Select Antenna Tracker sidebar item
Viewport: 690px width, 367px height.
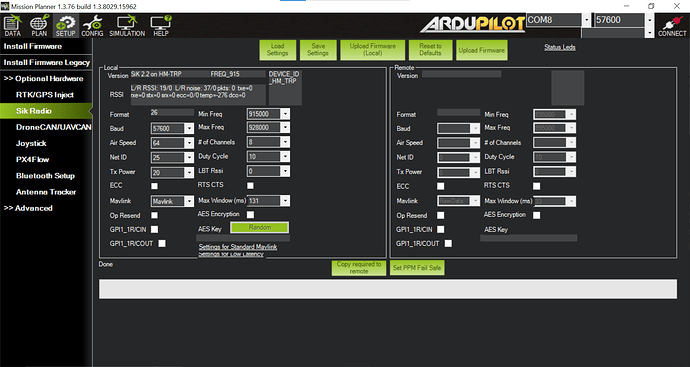coord(46,192)
